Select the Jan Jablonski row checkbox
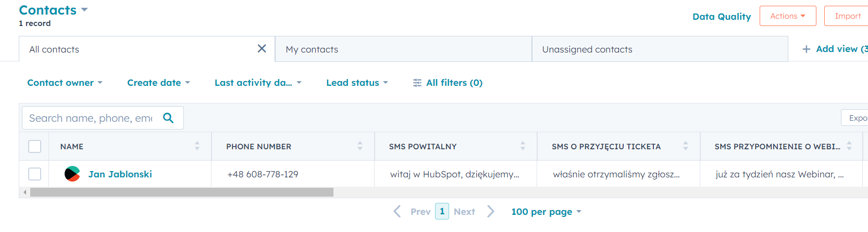 pos(34,174)
